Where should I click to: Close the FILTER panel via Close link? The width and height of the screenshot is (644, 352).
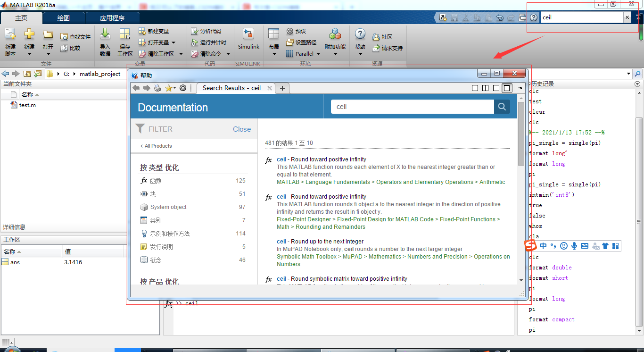[242, 129]
